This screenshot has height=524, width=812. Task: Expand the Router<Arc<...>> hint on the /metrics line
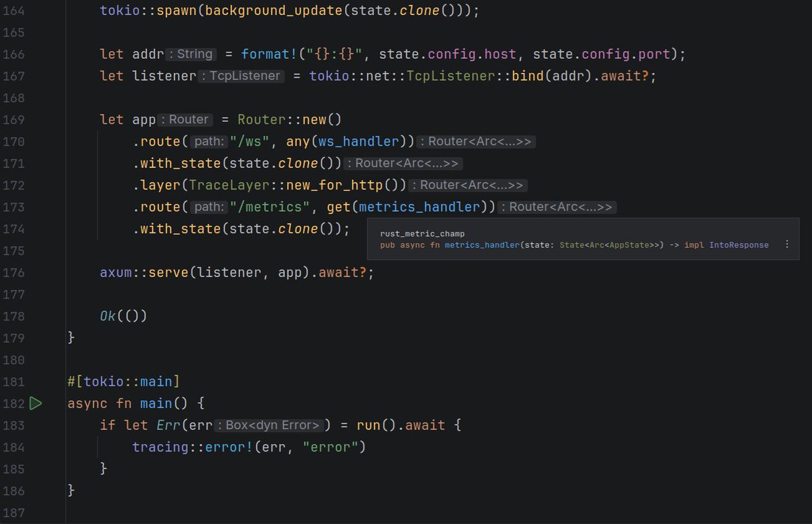(x=558, y=206)
